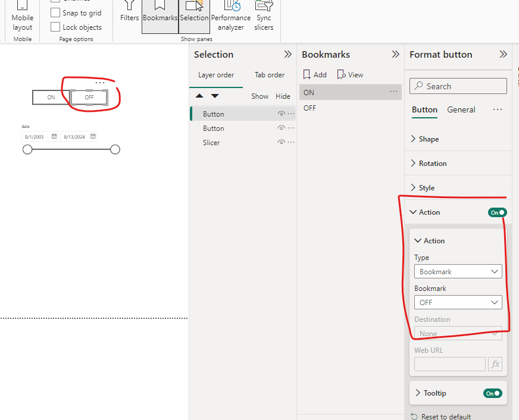Click the left date slider handle
This screenshot has height=420, width=519.
27,149
